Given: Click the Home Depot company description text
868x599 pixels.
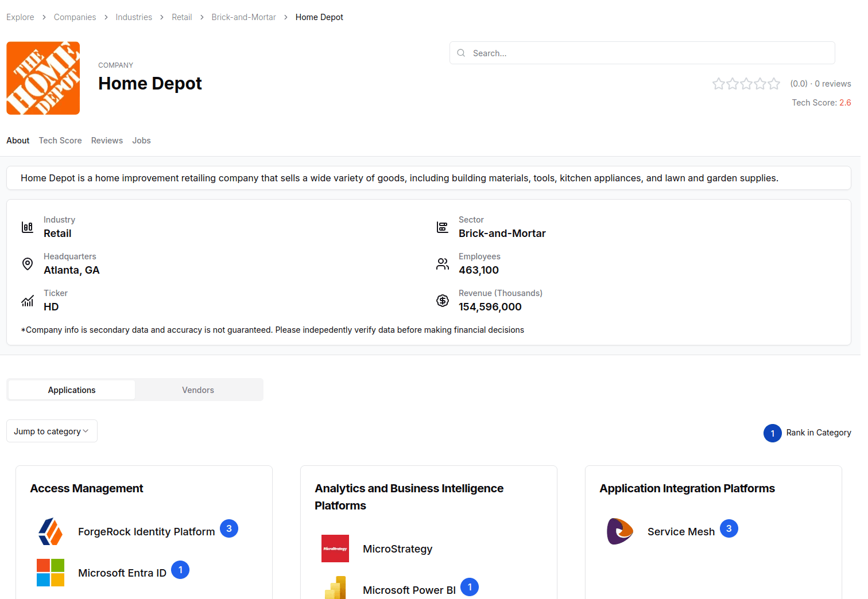Looking at the screenshot, I should point(400,178).
